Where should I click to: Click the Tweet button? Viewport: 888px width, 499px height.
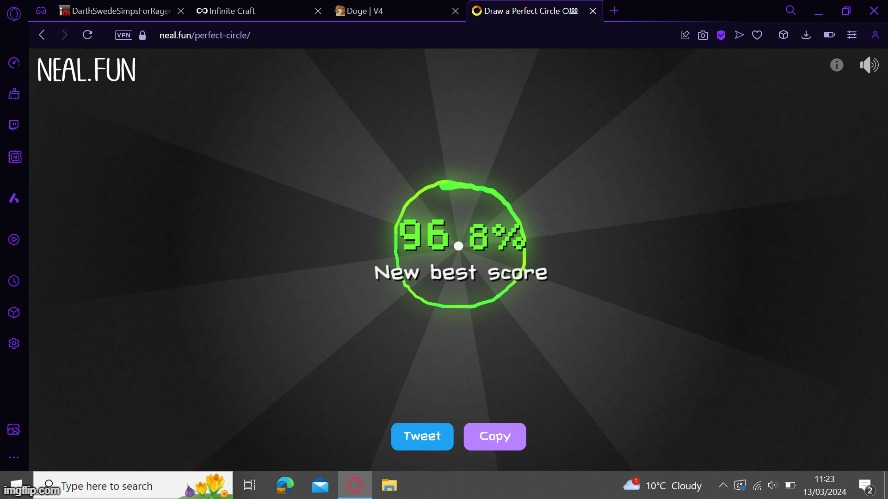tap(422, 436)
